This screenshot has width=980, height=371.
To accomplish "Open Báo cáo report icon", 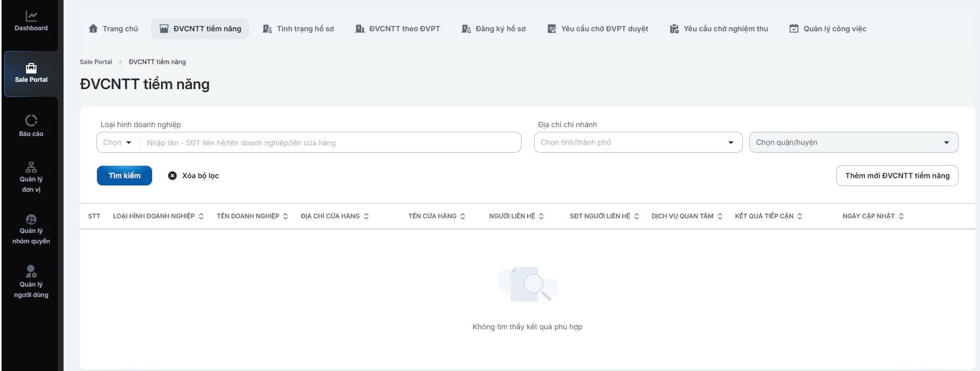I will click(31, 120).
